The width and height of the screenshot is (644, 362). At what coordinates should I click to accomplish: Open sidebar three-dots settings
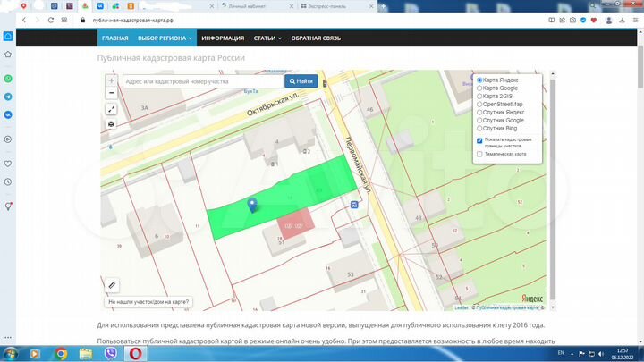click(x=8, y=337)
